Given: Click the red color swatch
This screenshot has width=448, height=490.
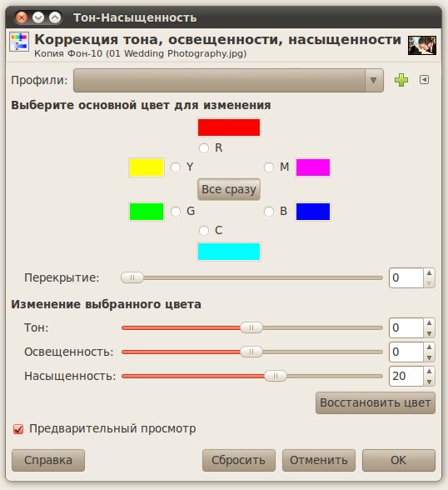Looking at the screenshot, I should coord(229,127).
